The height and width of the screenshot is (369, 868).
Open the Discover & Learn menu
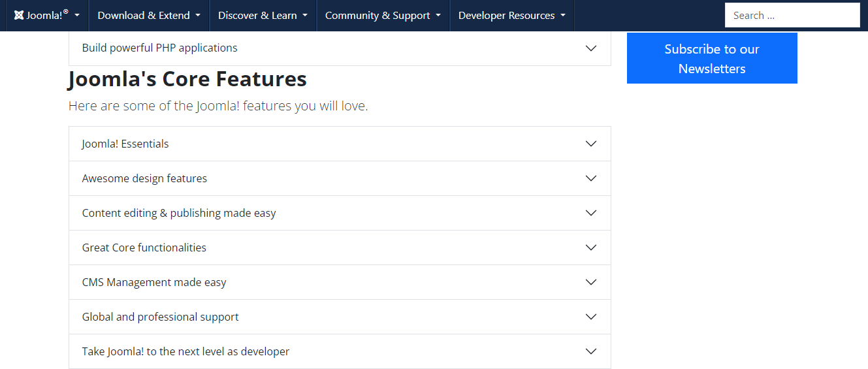(x=263, y=16)
